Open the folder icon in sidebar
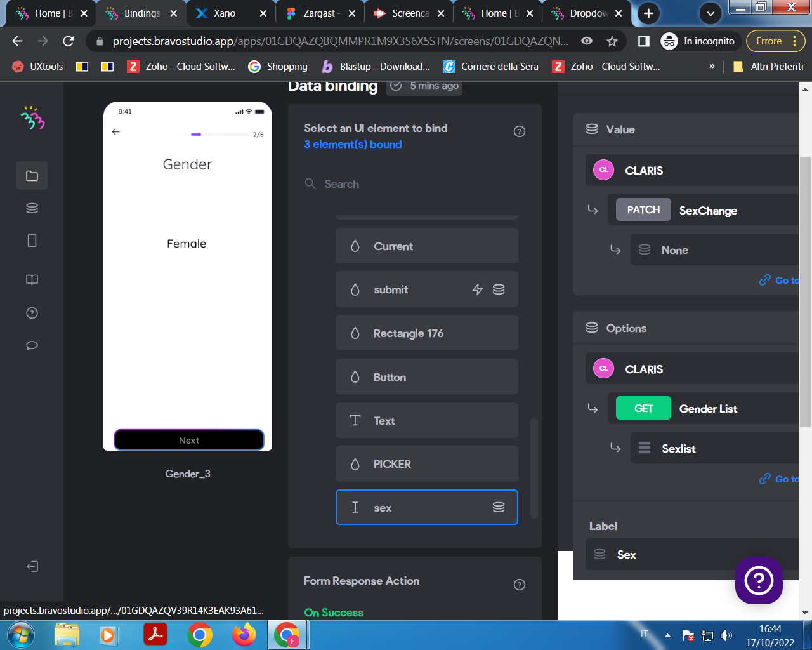Viewport: 812px width, 650px height. tap(32, 176)
